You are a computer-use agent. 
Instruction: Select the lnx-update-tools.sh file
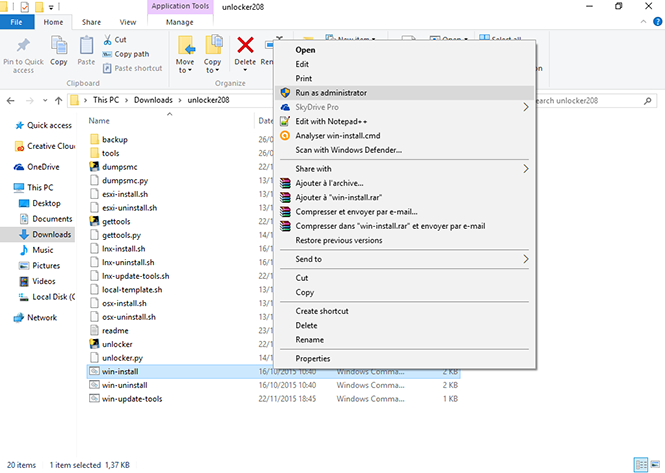click(x=135, y=276)
